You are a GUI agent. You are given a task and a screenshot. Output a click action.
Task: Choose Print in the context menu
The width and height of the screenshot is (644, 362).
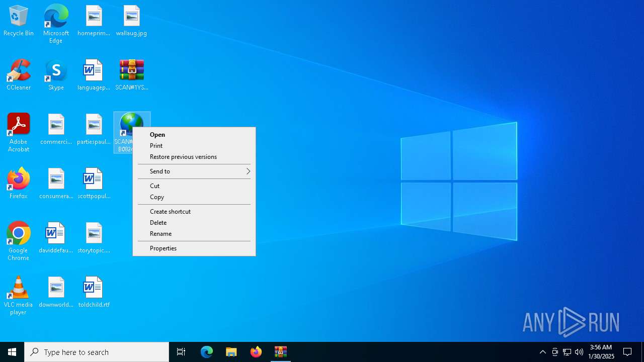click(194, 146)
